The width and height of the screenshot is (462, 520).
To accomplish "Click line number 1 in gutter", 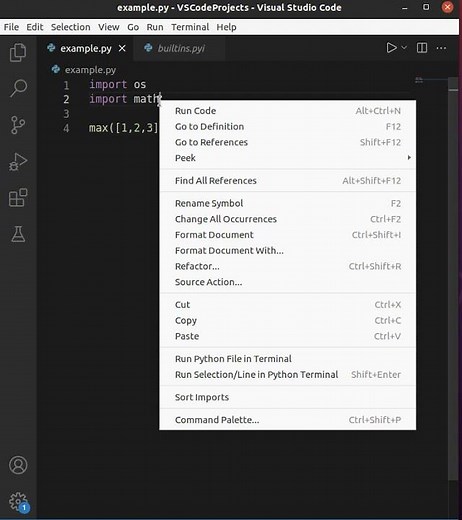I will [66, 85].
